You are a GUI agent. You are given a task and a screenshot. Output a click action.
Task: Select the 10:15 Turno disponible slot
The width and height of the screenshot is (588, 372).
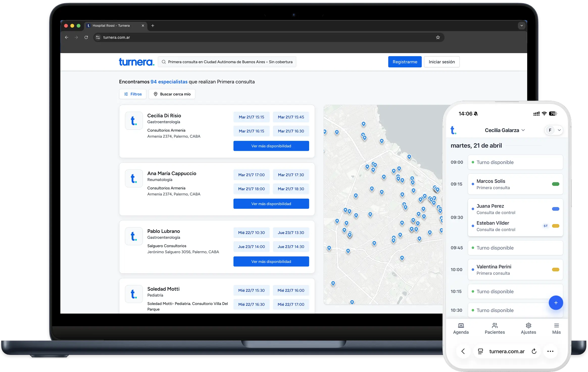[x=515, y=291]
